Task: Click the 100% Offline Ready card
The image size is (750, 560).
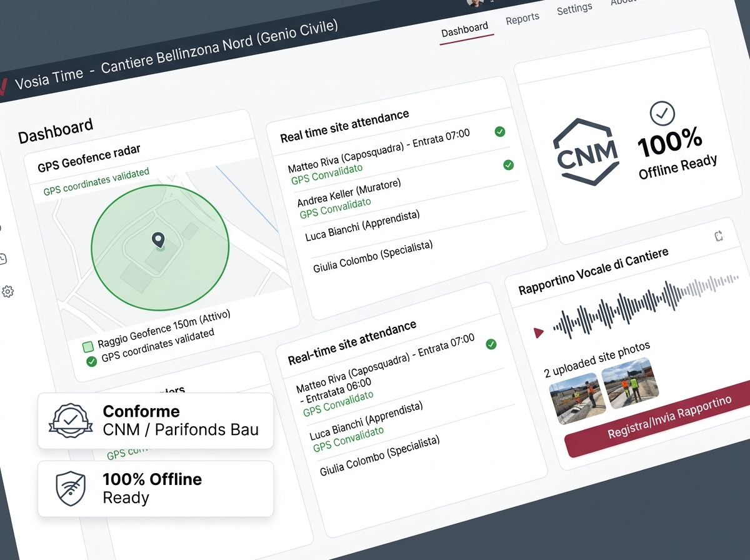Action: (x=156, y=488)
